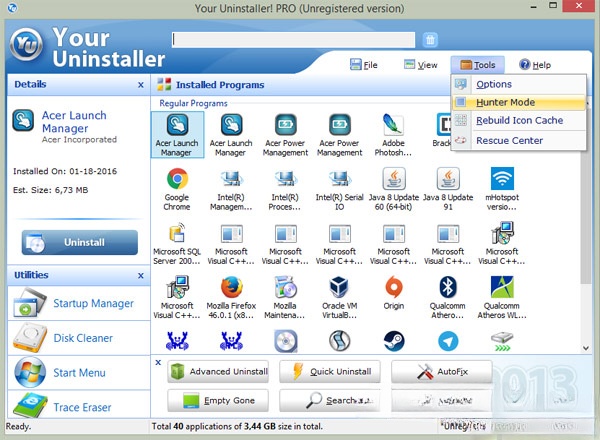Screen dimensions: 600x440
Task: Click the Search button
Action: (330, 400)
